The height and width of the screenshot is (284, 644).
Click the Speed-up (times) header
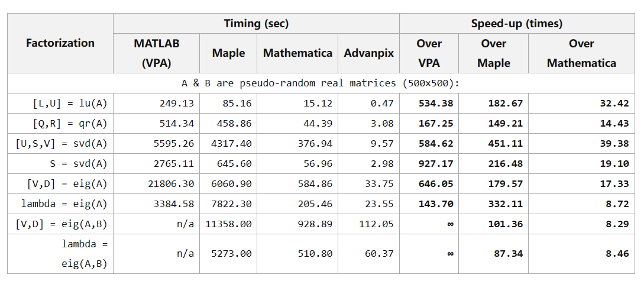(516, 24)
